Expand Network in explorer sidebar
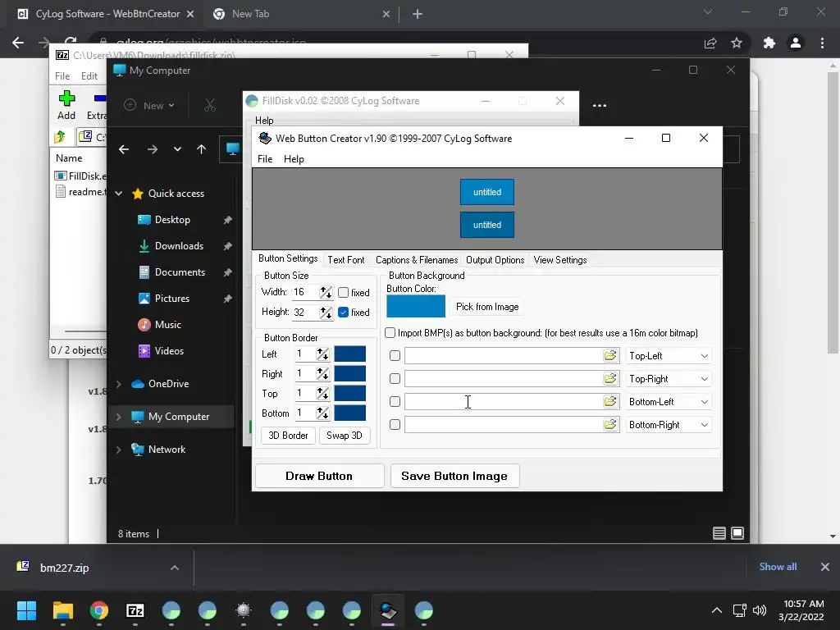Image resolution: width=840 pixels, height=630 pixels. pyautogui.click(x=119, y=450)
